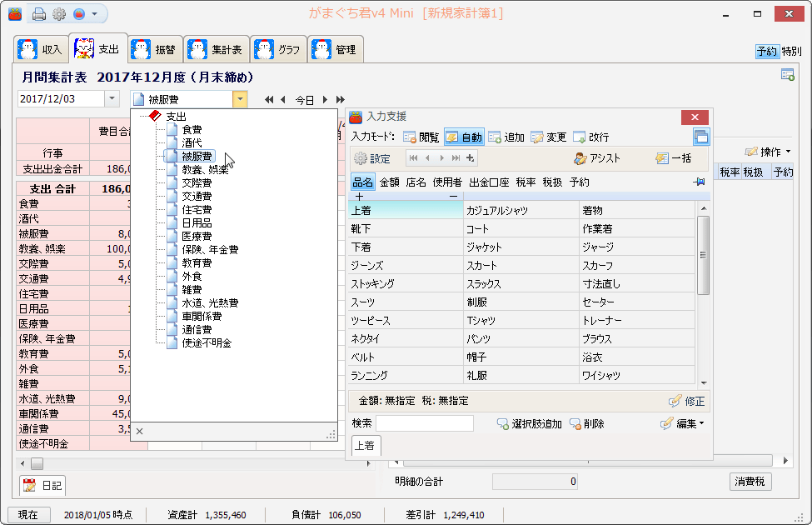Click the print icon in title toolbar
The image size is (812, 525).
(39, 14)
